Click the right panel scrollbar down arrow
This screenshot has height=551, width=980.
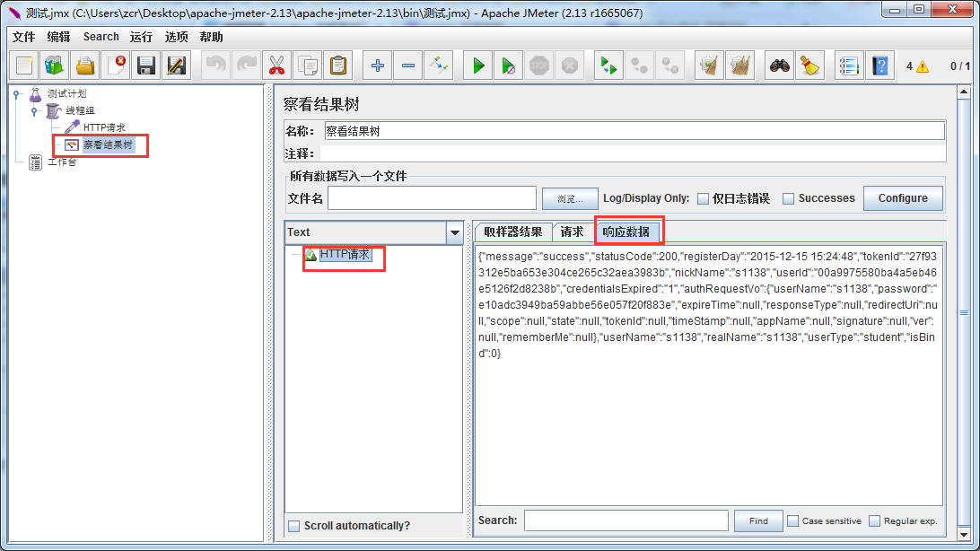(964, 534)
